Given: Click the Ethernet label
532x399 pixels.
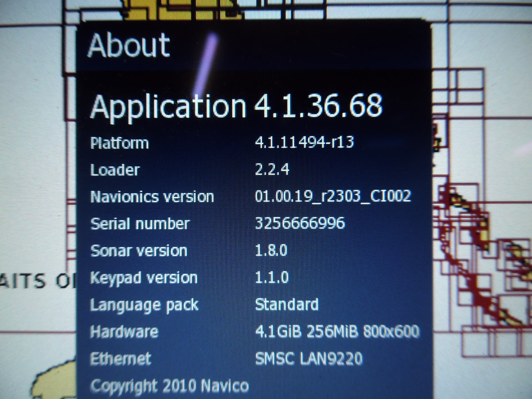Looking at the screenshot, I should 120,359.
